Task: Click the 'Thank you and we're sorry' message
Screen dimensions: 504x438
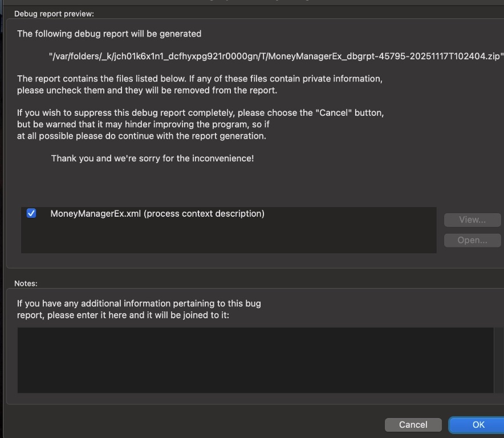Action: (x=152, y=159)
